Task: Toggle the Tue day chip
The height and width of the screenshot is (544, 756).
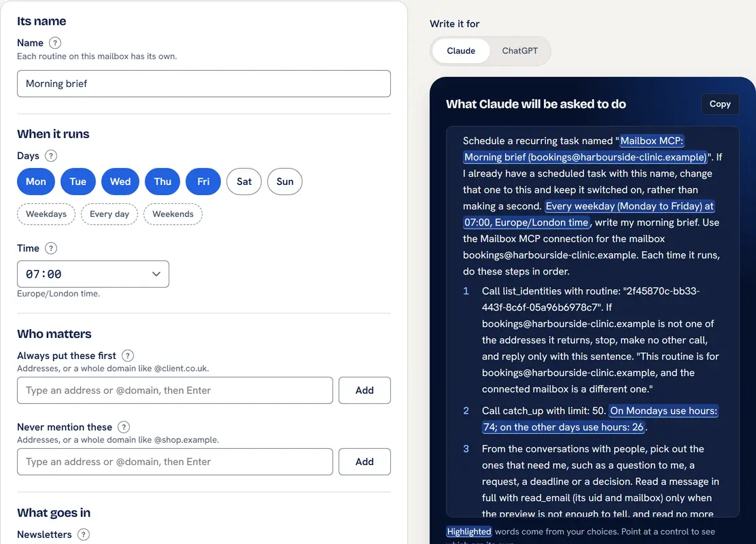Action: 78,182
